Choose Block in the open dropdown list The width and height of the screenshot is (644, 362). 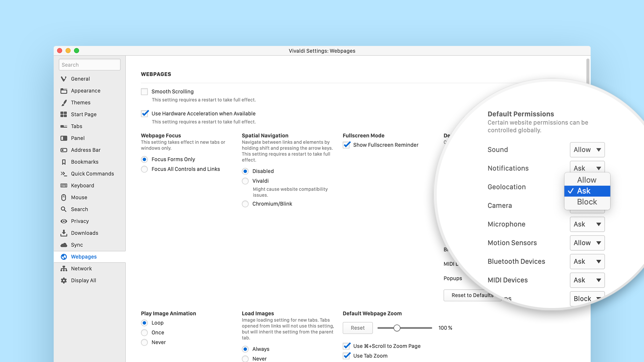click(587, 202)
